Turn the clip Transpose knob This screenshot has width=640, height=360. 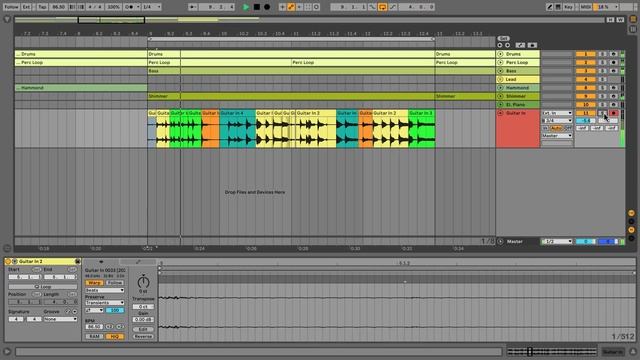[143, 282]
